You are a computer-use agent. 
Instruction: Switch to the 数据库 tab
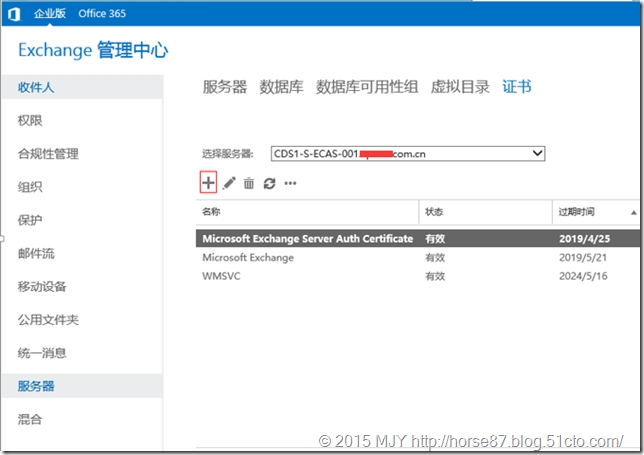tap(281, 87)
